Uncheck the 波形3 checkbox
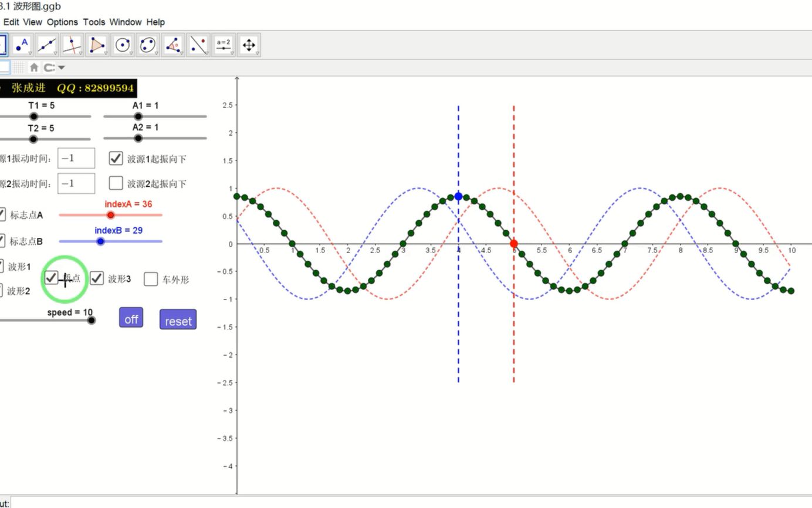812x508 pixels. [x=97, y=278]
